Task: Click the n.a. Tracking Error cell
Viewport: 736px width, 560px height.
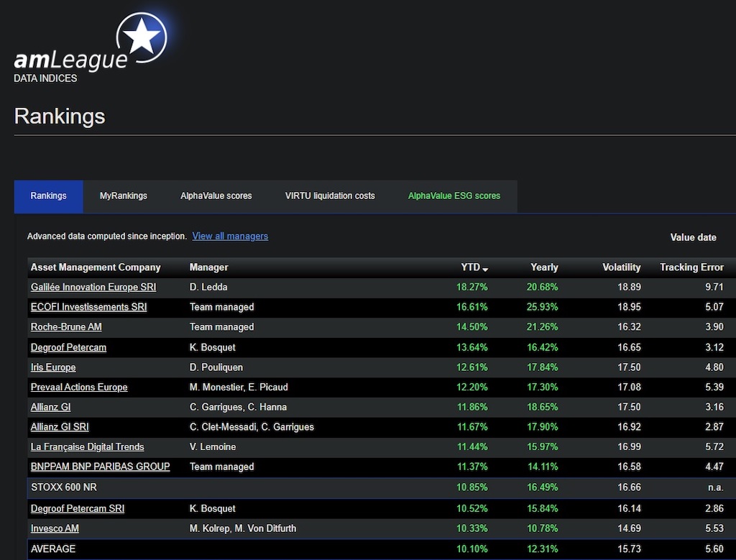Action: [x=716, y=487]
